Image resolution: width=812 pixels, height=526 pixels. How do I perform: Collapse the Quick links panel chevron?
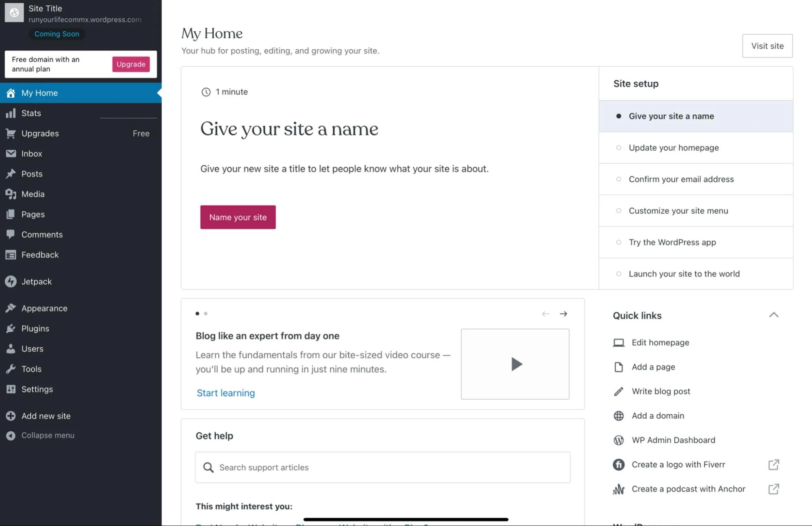(774, 315)
